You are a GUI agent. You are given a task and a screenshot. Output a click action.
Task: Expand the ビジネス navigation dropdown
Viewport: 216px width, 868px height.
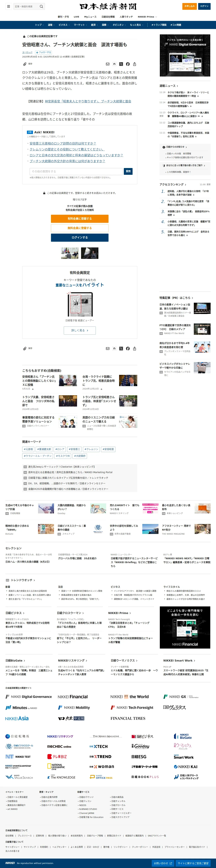[x=64, y=25]
